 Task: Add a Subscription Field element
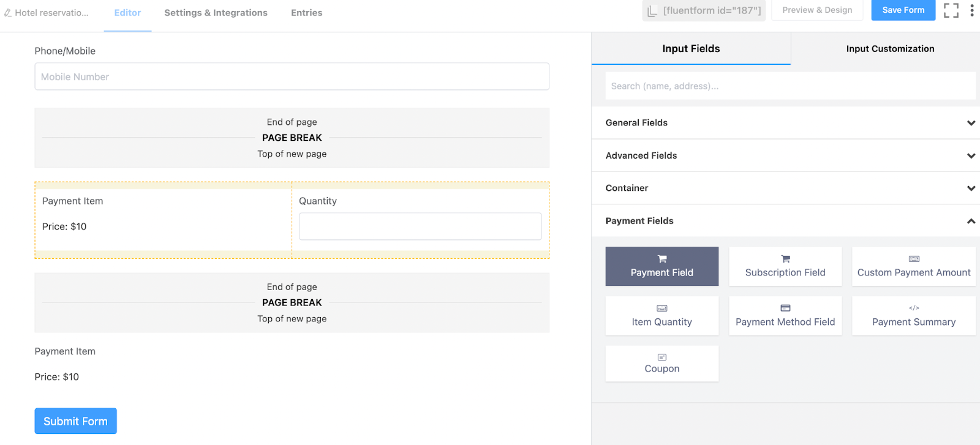(785, 266)
